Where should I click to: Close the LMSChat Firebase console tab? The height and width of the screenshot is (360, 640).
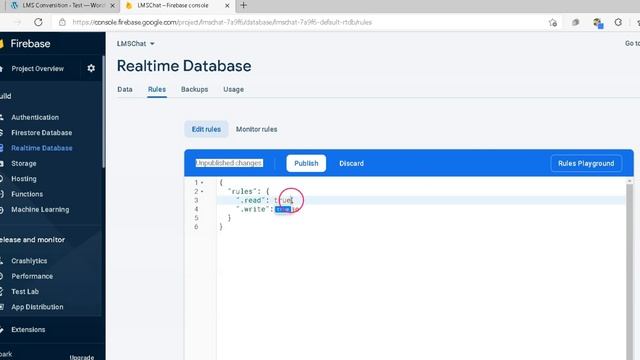tap(227, 6)
